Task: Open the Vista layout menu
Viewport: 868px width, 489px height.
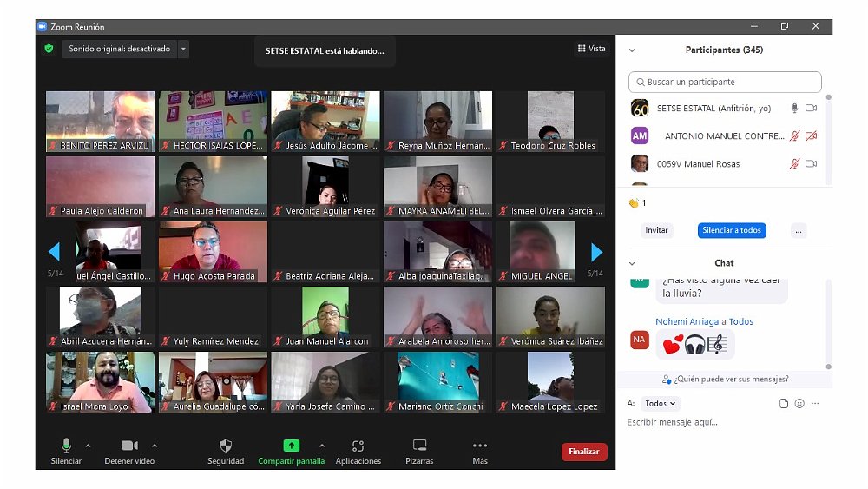Action: pyautogui.click(x=592, y=49)
